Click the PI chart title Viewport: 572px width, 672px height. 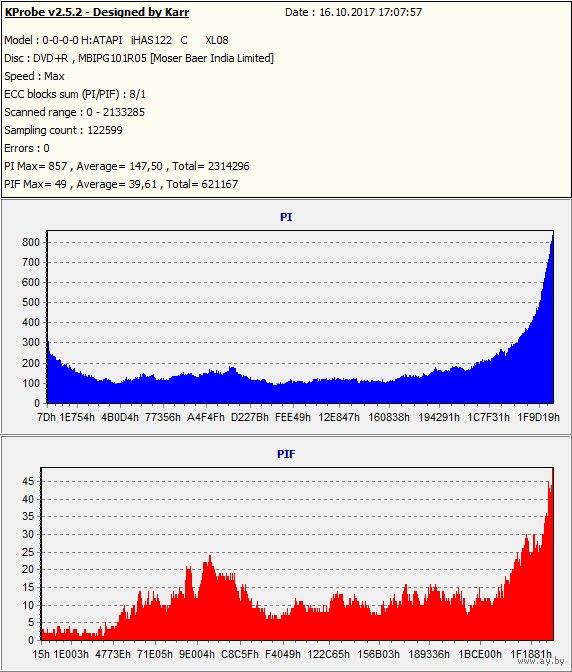point(286,217)
